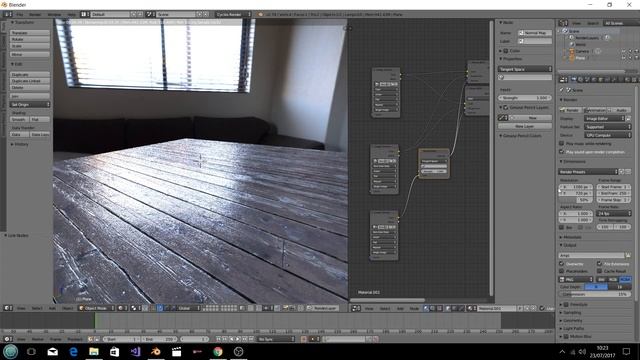Select World entry in the outliner
Image resolution: width=640 pixels, height=360 pixels.
(x=580, y=44)
